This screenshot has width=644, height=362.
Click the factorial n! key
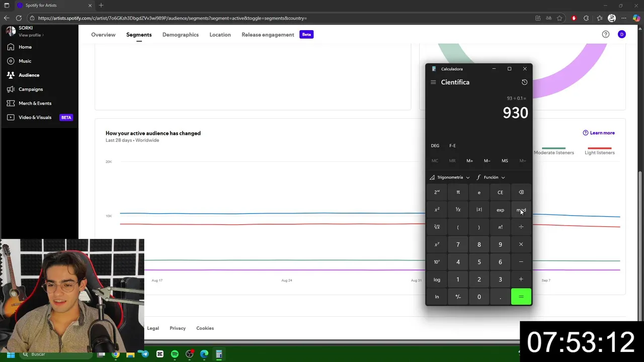click(500, 227)
